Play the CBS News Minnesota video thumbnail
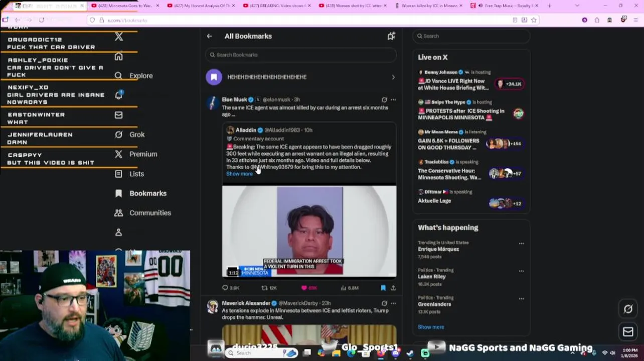Image resolution: width=644 pixels, height=361 pixels. tap(309, 231)
